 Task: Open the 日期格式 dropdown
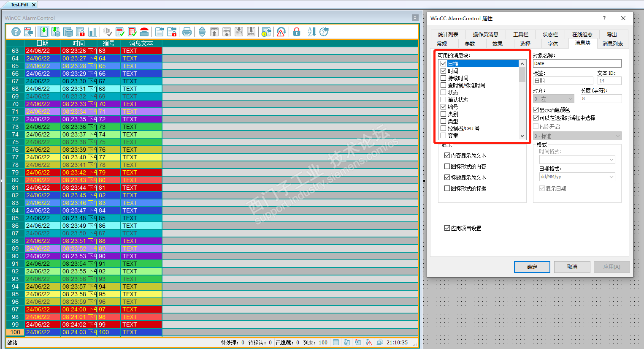coord(577,177)
